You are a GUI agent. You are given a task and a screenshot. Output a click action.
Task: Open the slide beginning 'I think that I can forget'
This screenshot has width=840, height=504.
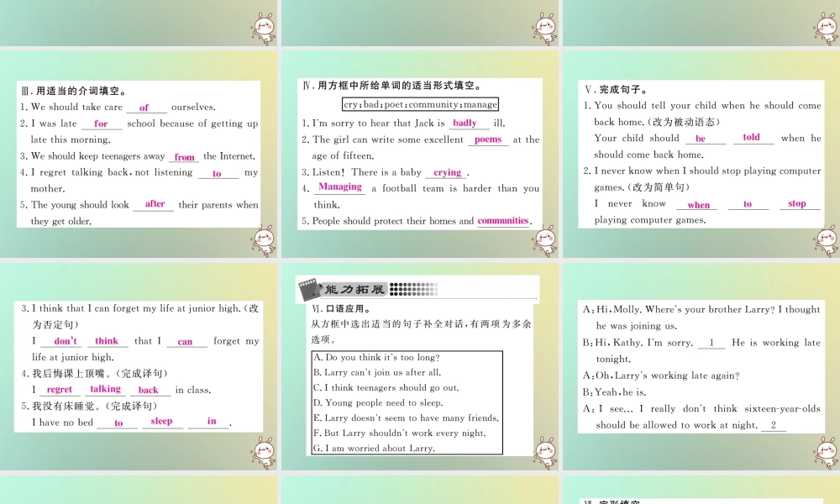(x=139, y=366)
